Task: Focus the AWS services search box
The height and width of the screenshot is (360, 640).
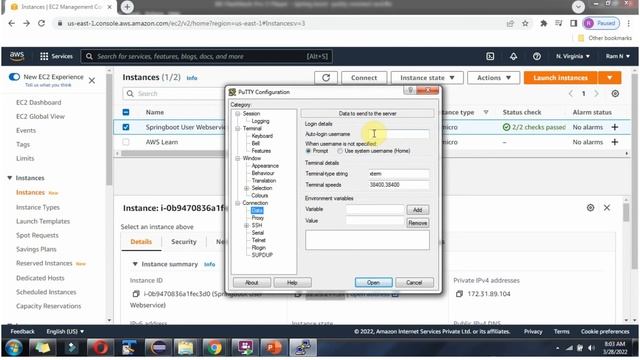Action: click(x=207, y=56)
